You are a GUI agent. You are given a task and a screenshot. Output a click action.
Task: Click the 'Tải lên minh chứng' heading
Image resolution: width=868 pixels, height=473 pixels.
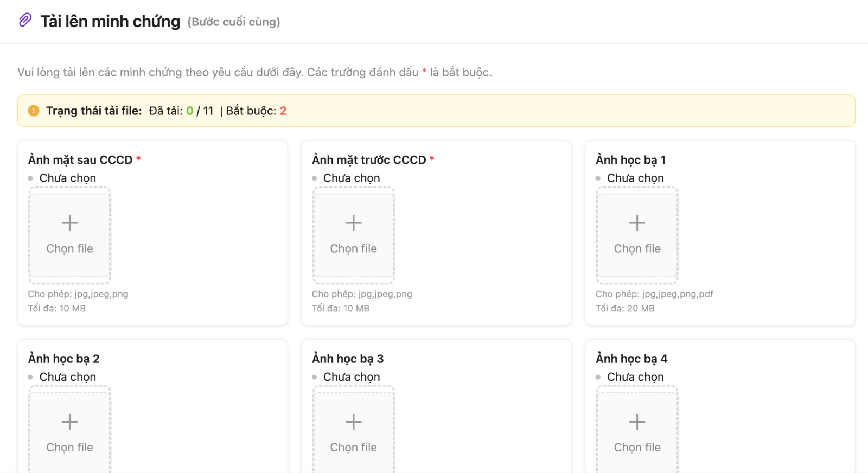pos(110,21)
